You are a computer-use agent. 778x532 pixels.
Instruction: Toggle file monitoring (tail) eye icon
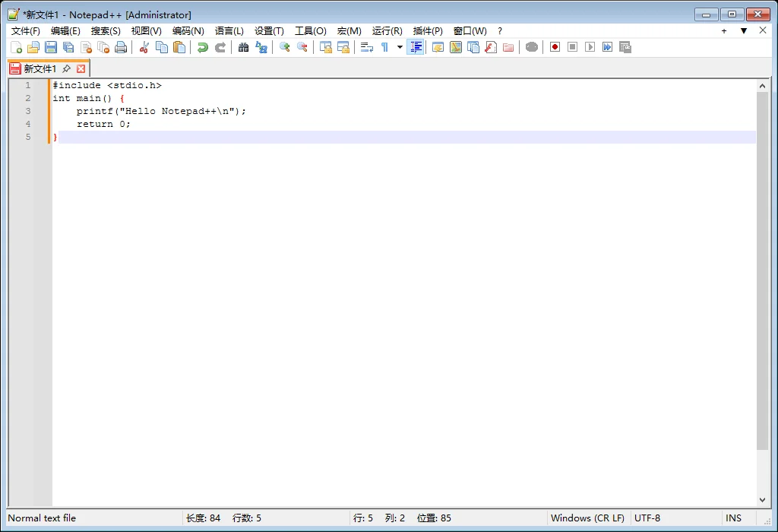pos(531,47)
